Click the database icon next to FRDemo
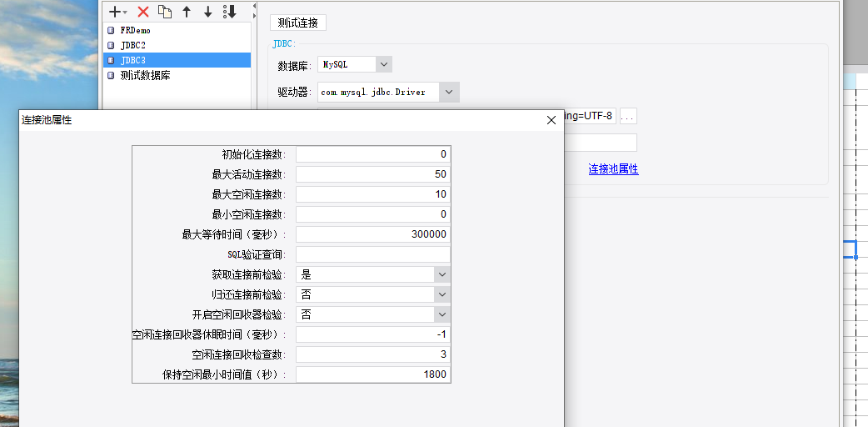Image resolution: width=868 pixels, height=427 pixels. coord(111,31)
